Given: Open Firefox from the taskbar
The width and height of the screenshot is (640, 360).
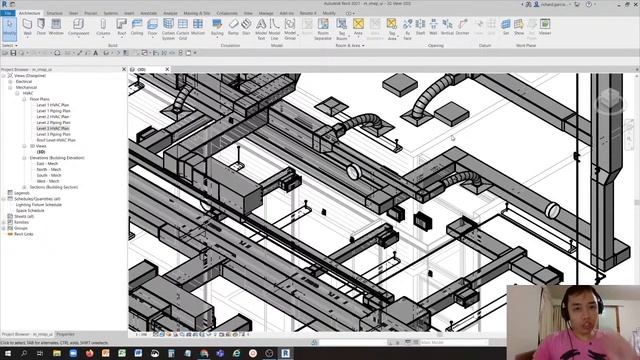Looking at the screenshot, I should point(89,353).
